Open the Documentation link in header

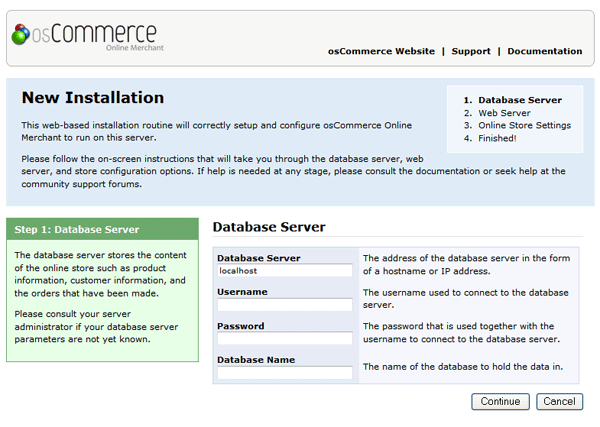(x=544, y=51)
